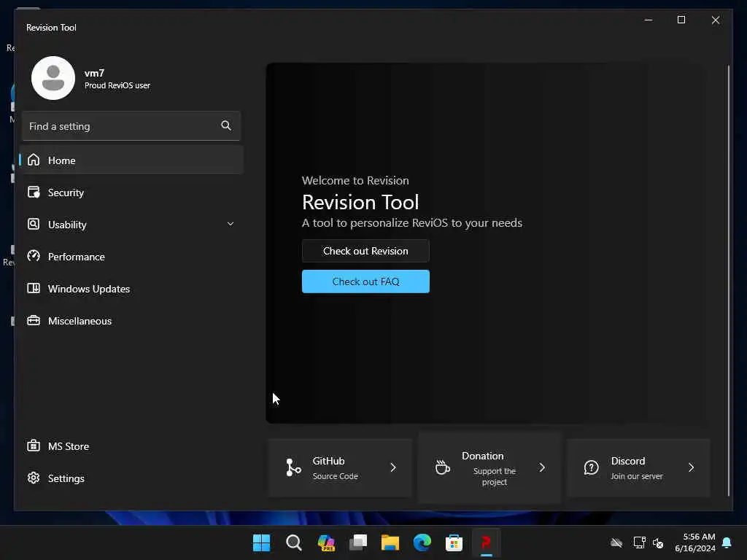Click the Performance gauge icon

34,256
